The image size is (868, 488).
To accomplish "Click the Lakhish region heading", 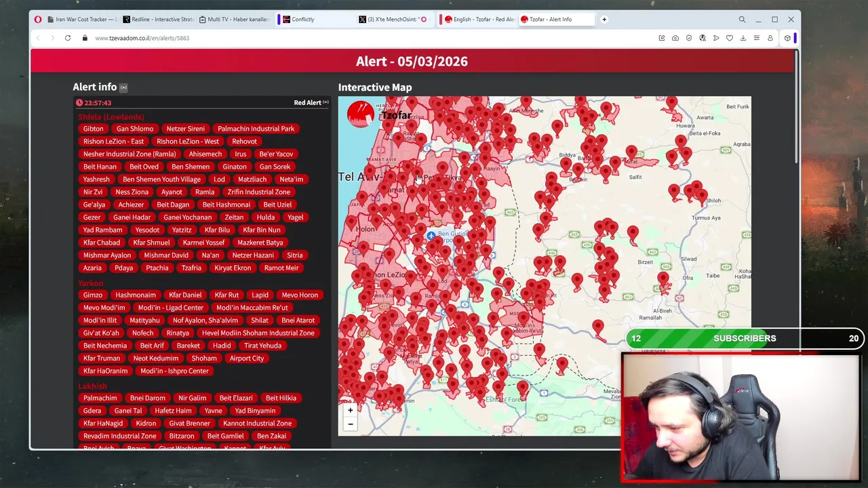I will pos(92,386).
